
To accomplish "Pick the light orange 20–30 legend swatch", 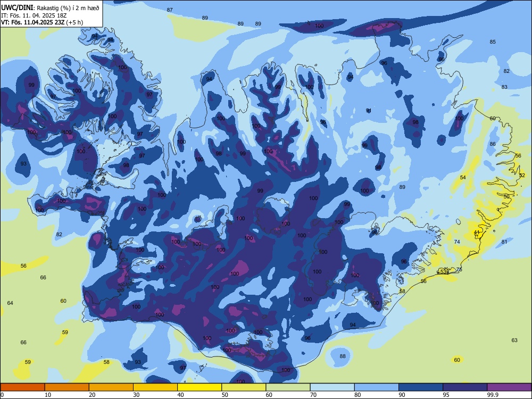I will (x=111, y=387).
